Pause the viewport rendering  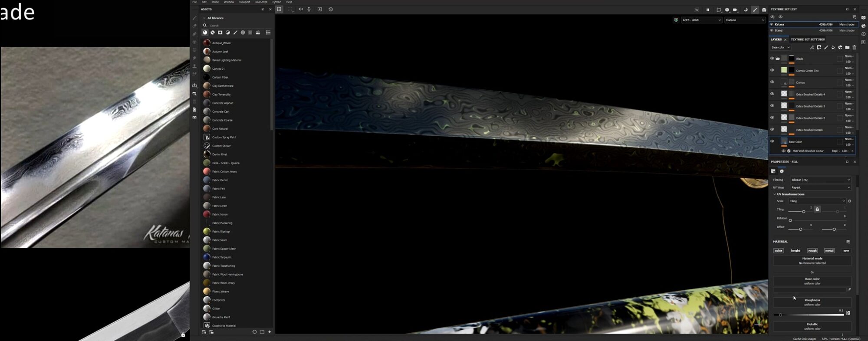point(708,10)
